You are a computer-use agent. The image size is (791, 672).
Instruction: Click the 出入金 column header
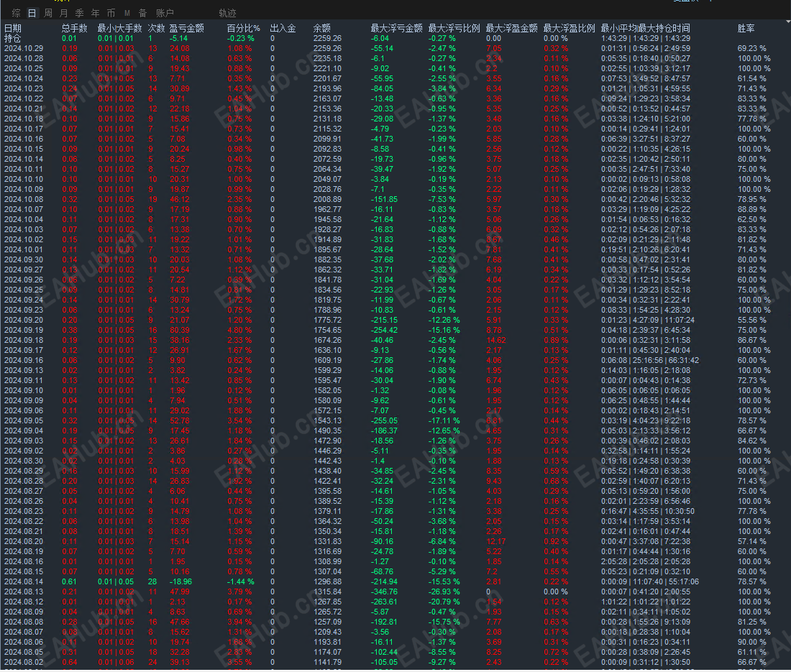(x=283, y=28)
